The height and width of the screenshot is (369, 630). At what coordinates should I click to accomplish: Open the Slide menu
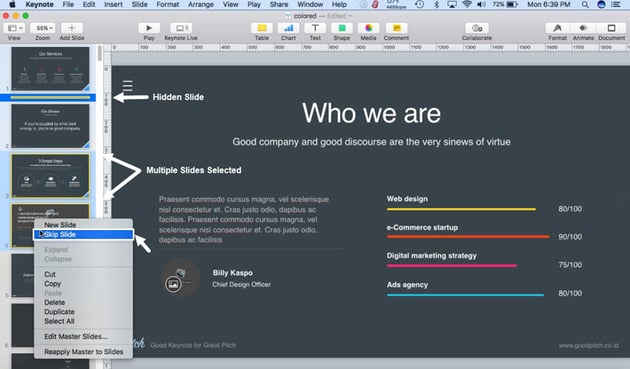(139, 4)
